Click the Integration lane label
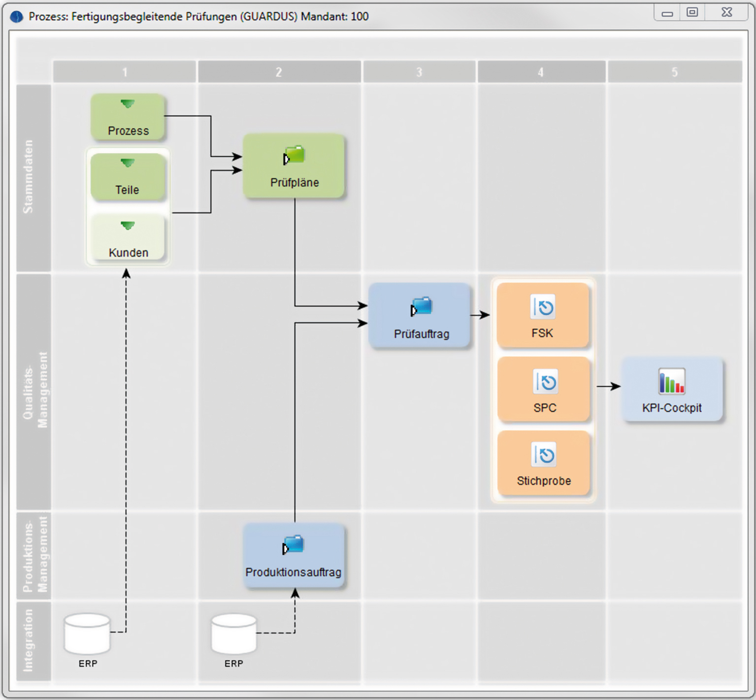This screenshot has height=700, width=756. click(29, 640)
